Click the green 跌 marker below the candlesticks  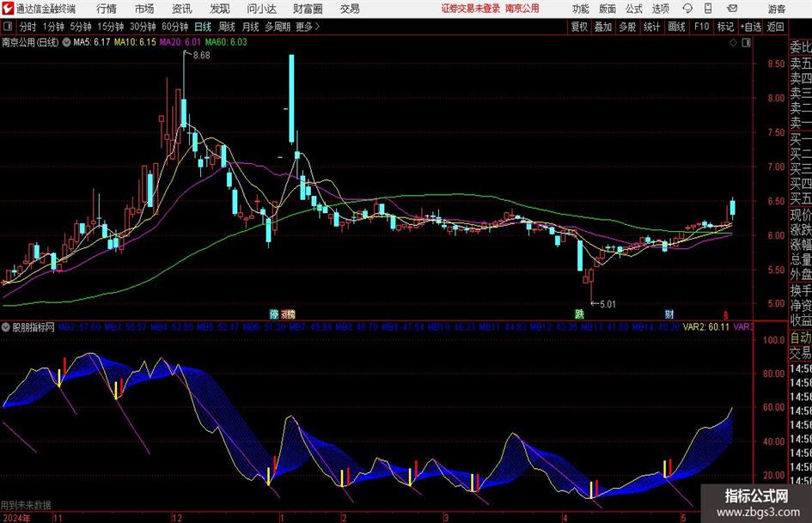click(579, 313)
